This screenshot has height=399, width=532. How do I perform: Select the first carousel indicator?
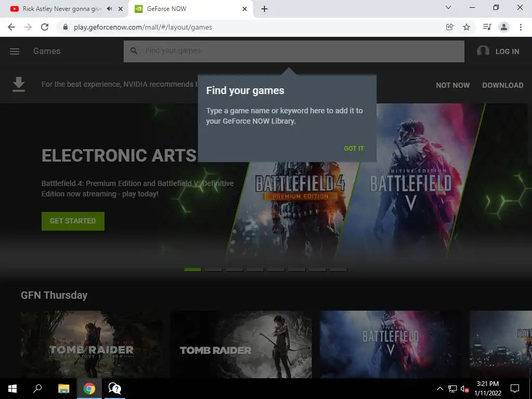pos(193,270)
